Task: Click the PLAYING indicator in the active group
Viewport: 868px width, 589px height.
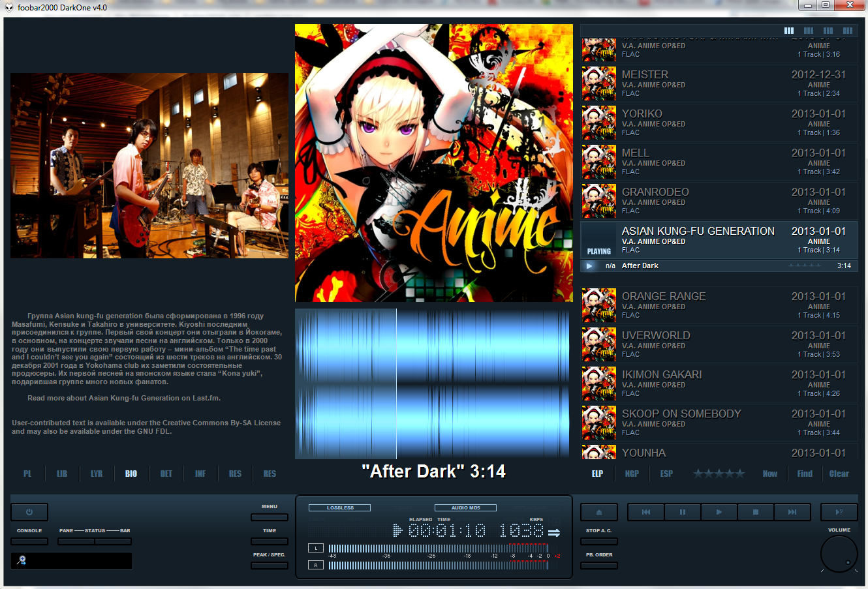Action: coord(599,251)
